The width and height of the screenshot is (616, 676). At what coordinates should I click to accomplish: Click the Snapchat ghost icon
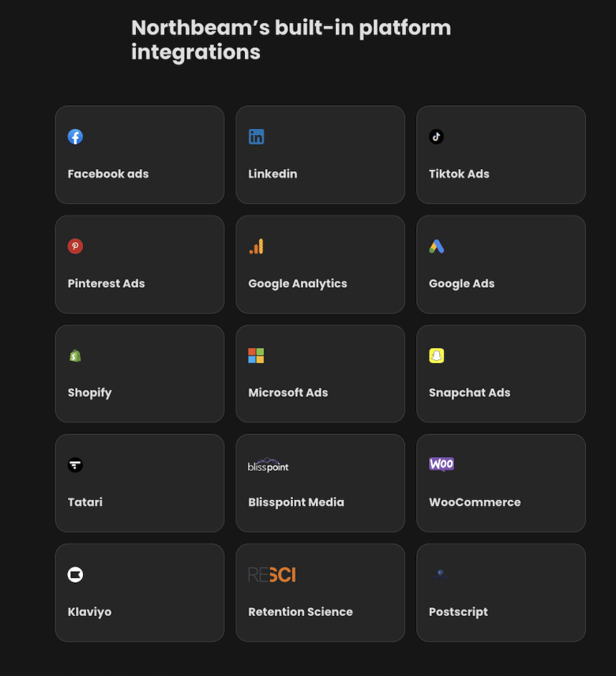[437, 355]
